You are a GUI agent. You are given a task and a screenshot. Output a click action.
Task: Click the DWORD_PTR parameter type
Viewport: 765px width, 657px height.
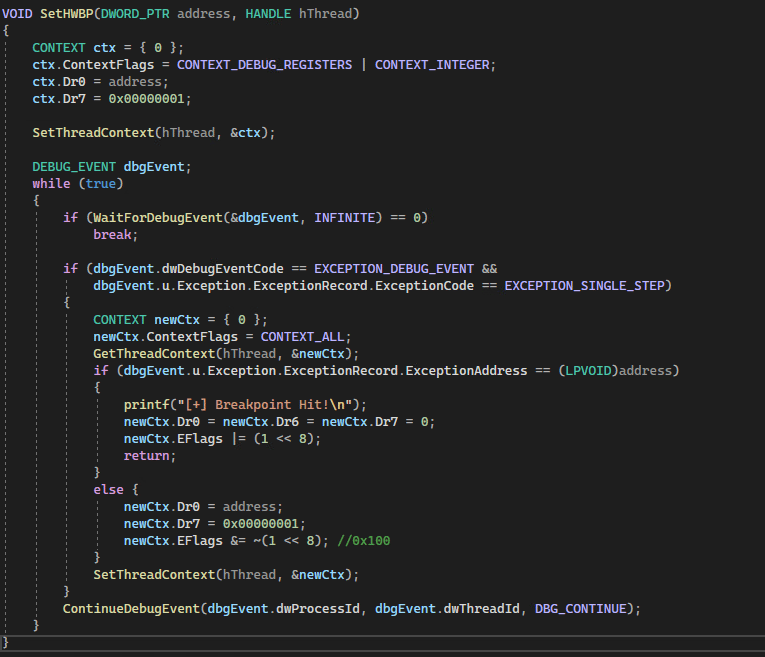[135, 14]
